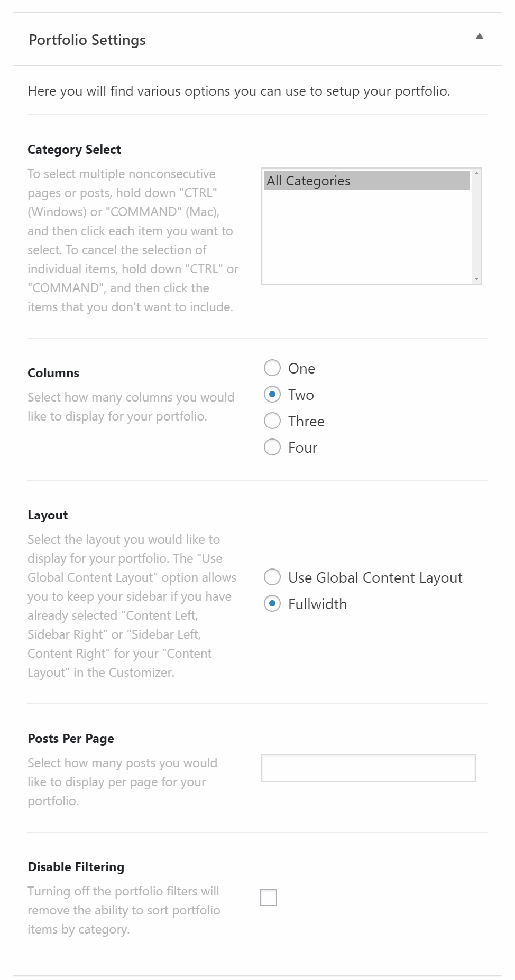Choose the Two columns option
Viewport: 515px width, 980px height.
[x=272, y=394]
